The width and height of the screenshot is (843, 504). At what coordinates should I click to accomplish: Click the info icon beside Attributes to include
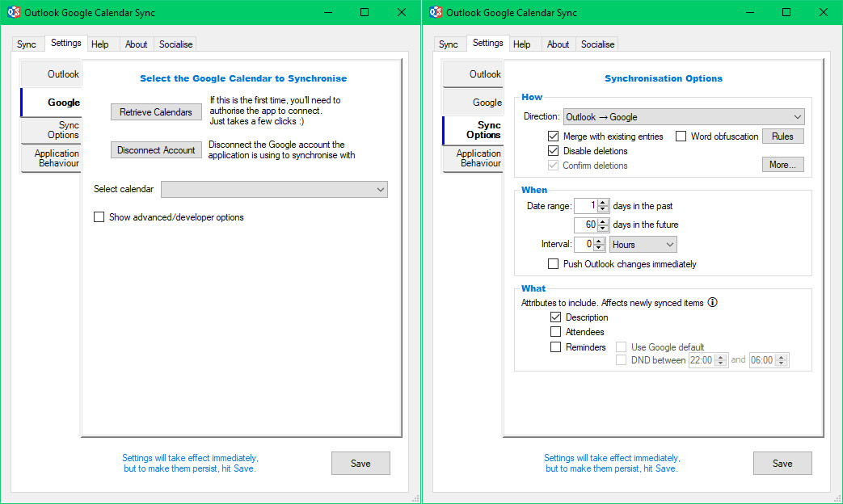[712, 302]
